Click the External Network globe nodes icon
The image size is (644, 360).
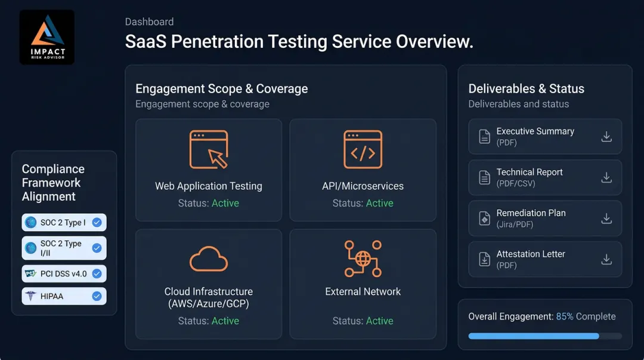tap(363, 259)
